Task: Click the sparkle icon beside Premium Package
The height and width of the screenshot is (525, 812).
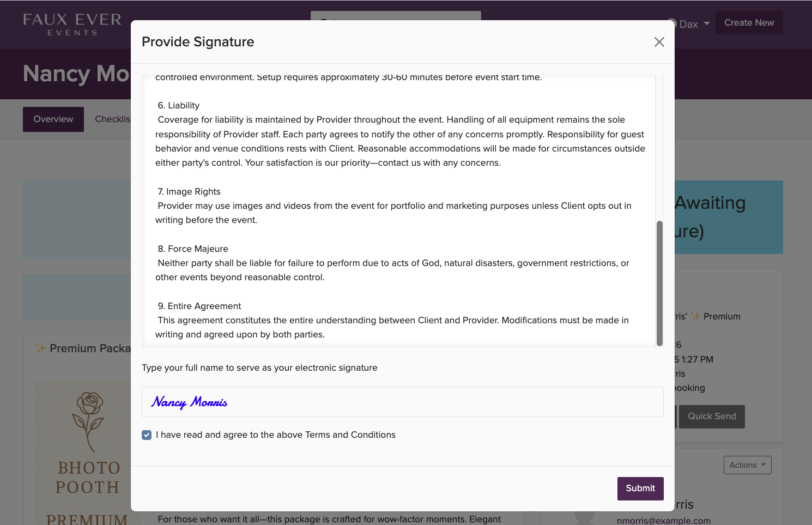Action: pyautogui.click(x=40, y=348)
